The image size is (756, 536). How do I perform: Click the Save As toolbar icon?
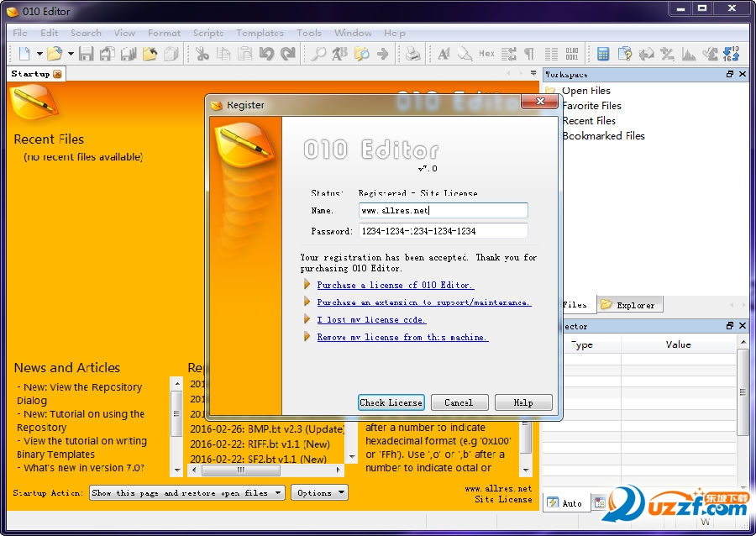[x=107, y=54]
